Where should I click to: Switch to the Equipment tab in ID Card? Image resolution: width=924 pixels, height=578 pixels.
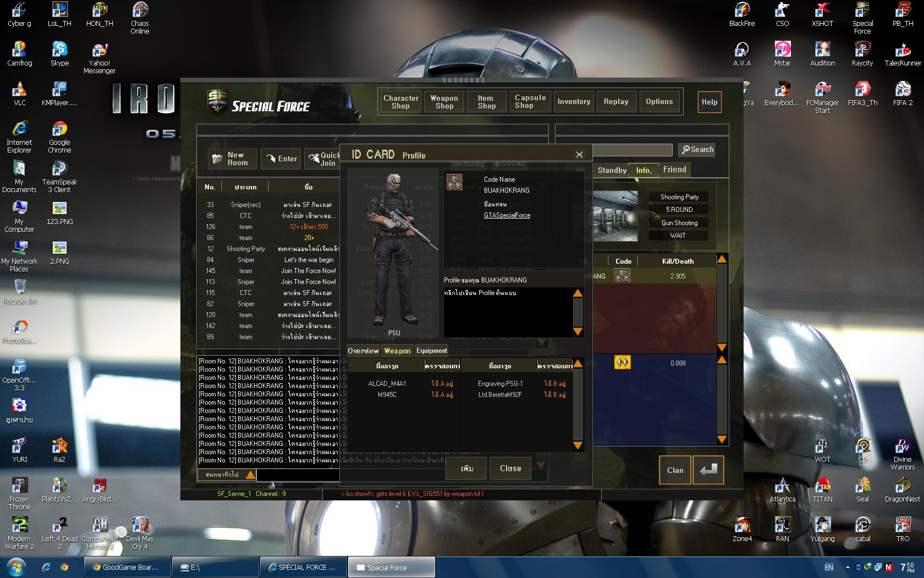(431, 351)
